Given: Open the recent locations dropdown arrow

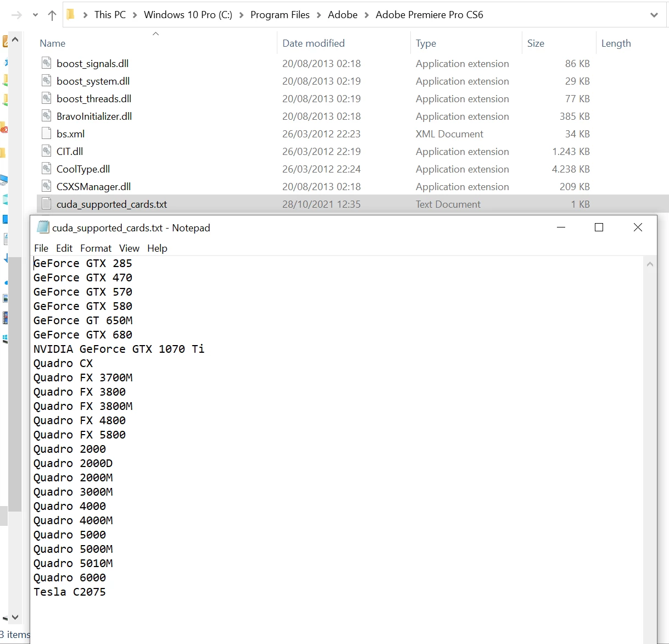Looking at the screenshot, I should (35, 15).
